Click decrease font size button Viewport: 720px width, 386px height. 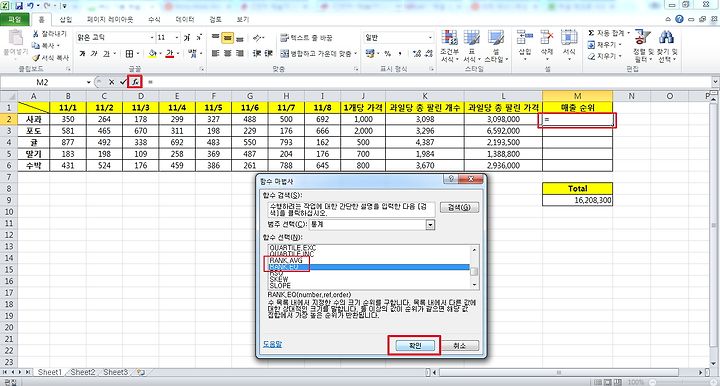click(199, 38)
